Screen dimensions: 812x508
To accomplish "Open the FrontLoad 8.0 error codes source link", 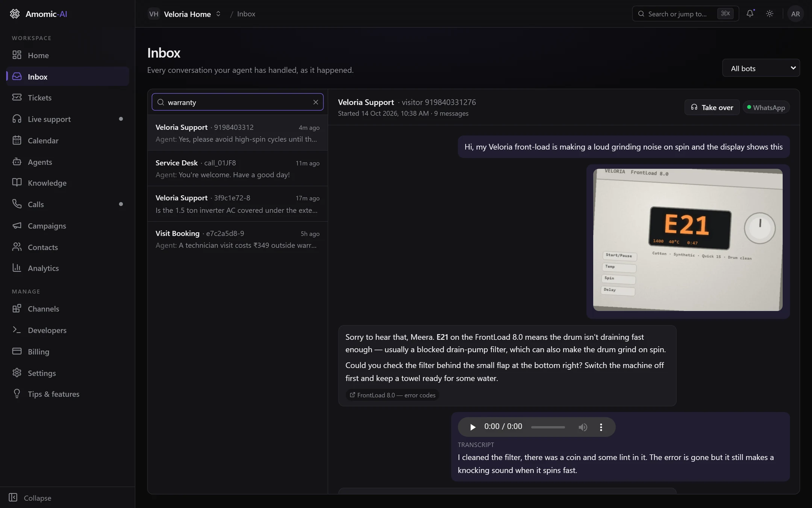I will click(x=392, y=395).
